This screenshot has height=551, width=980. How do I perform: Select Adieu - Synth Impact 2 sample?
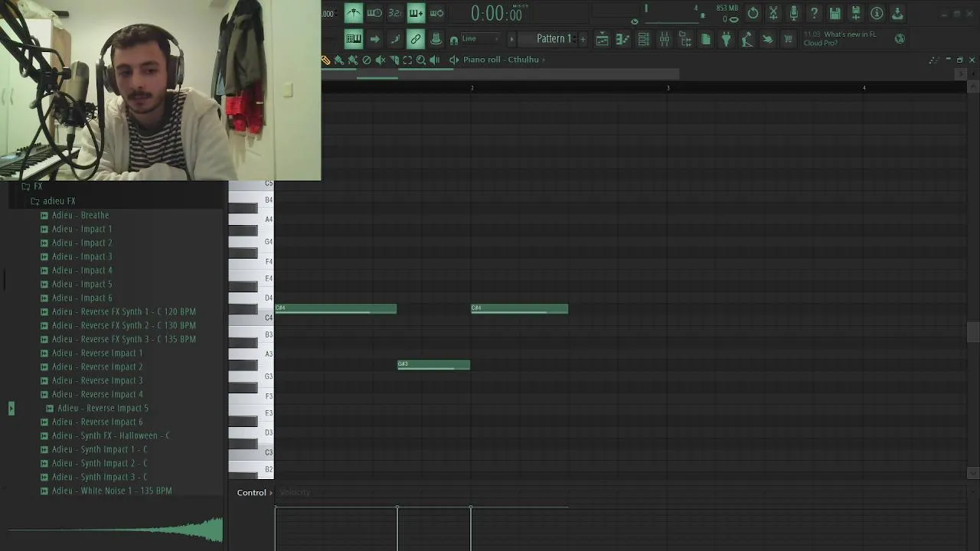click(100, 463)
